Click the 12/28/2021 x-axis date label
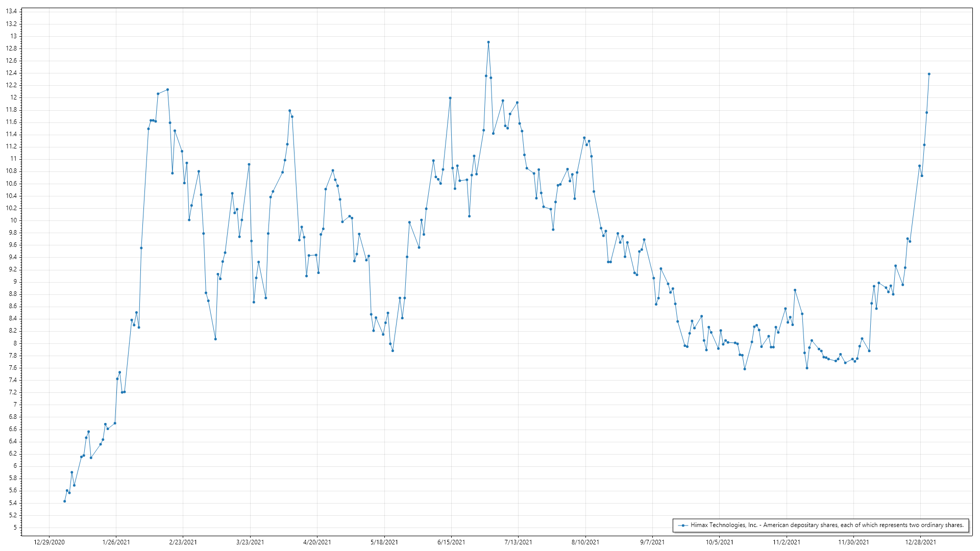The image size is (980, 551). pos(921,542)
